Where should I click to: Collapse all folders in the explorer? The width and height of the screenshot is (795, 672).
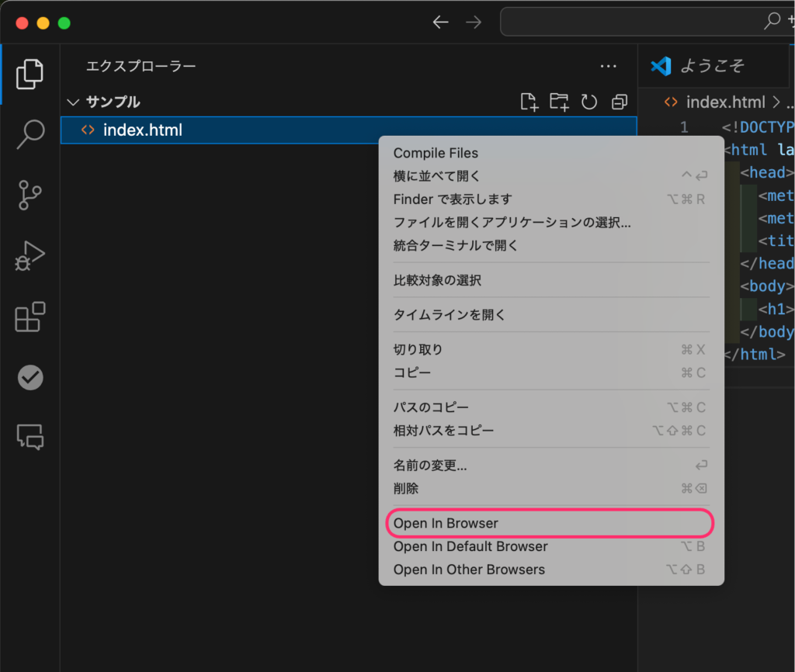click(x=619, y=102)
